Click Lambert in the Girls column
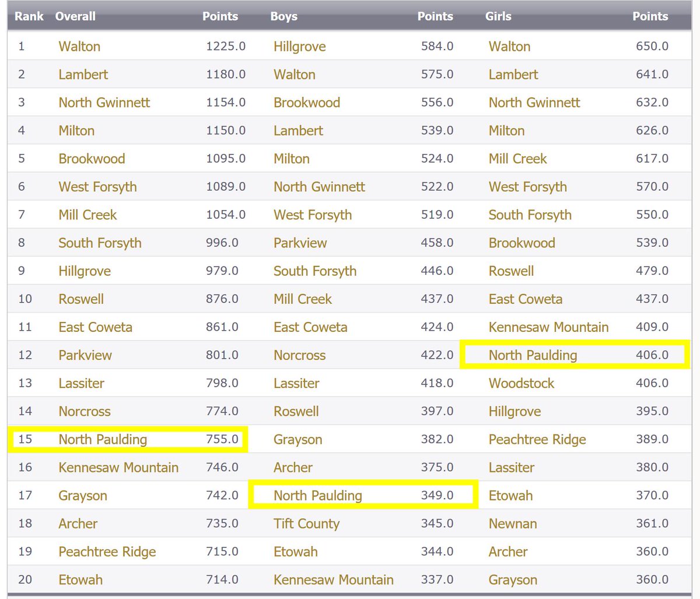Viewport: 700px width, 599px height. [513, 75]
